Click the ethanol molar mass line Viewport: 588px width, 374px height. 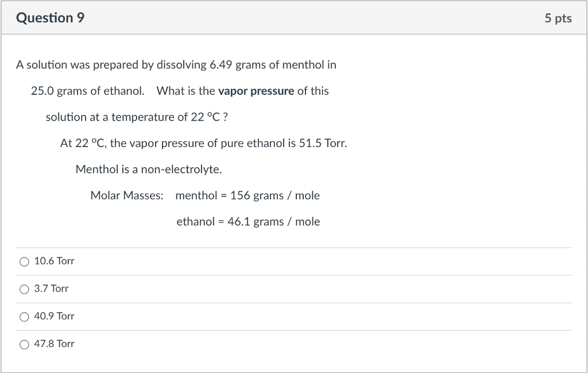coord(248,221)
